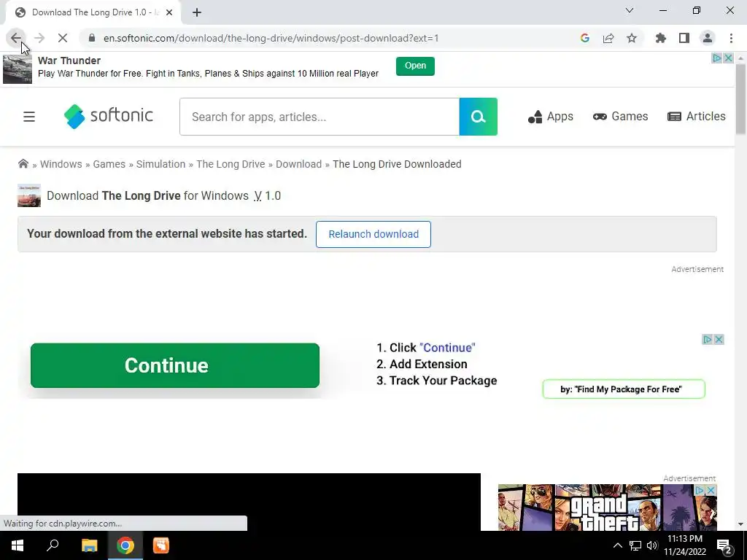The image size is (747, 560).
Task: Click the Softonic logo
Action: coord(109,116)
